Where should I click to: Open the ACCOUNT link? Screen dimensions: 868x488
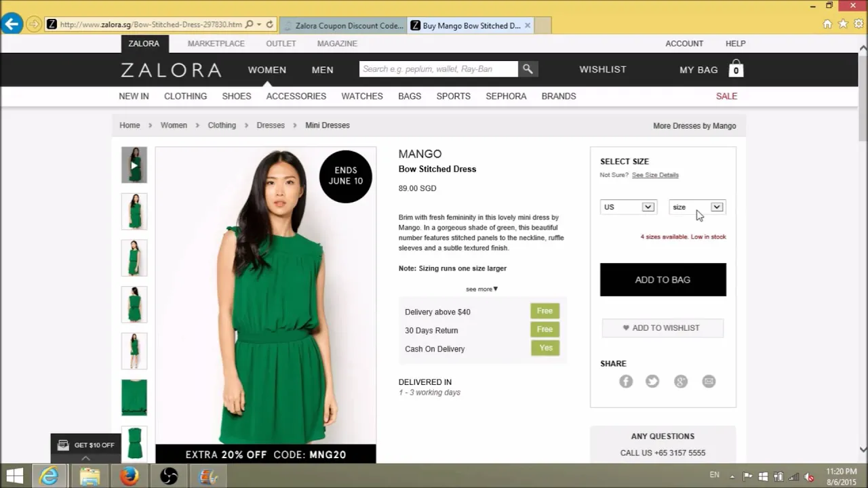coord(684,43)
